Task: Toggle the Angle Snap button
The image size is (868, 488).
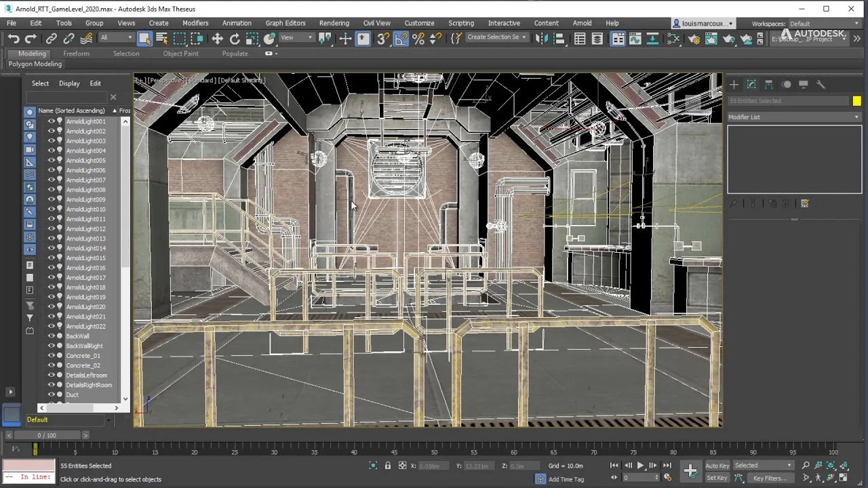Action: coord(401,39)
